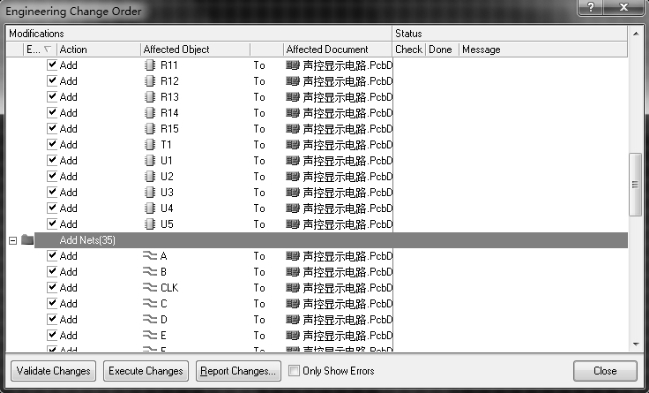This screenshot has height=393, width=649.
Task: Collapse the Add Nets(35) group
Action: (x=13, y=240)
